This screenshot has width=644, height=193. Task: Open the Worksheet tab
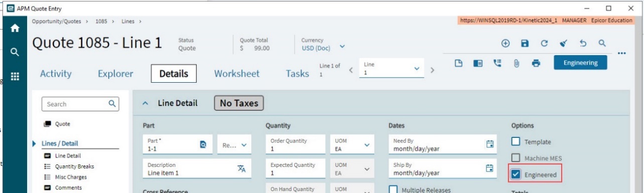(x=237, y=74)
